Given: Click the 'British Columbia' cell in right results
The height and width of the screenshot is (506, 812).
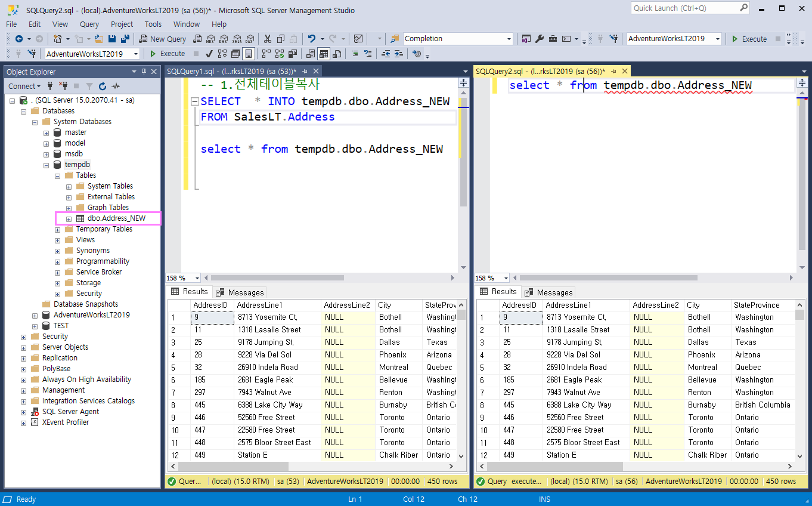Looking at the screenshot, I should [x=763, y=405].
